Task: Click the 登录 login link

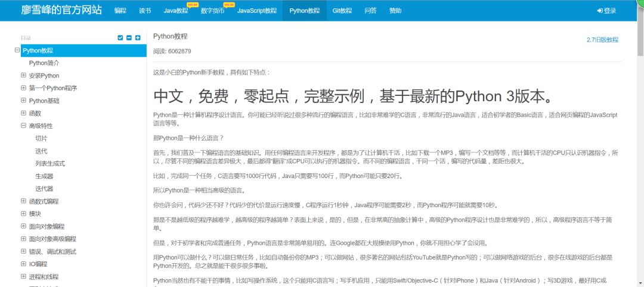Action: click(x=610, y=11)
